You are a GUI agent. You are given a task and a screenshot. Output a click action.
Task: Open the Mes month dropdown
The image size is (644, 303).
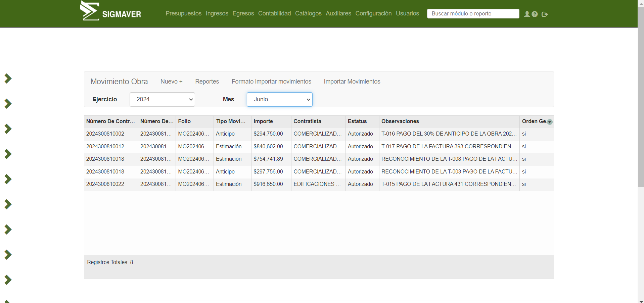[279, 99]
